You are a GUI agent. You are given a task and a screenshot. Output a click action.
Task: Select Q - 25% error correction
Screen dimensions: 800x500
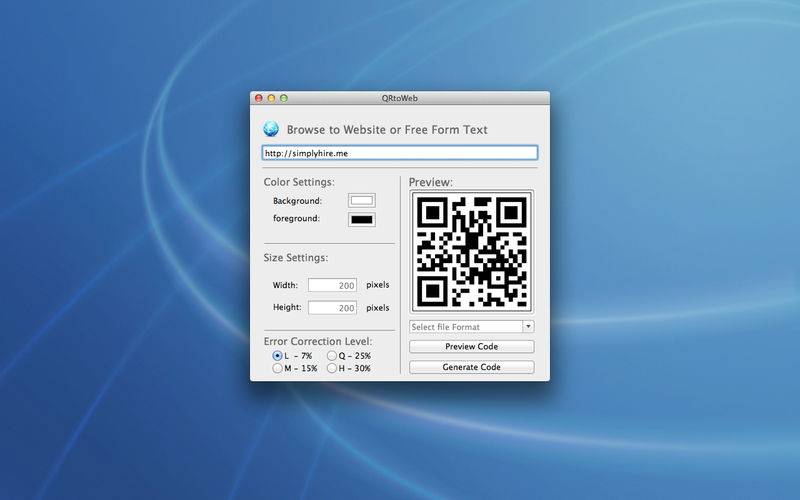tap(332, 356)
